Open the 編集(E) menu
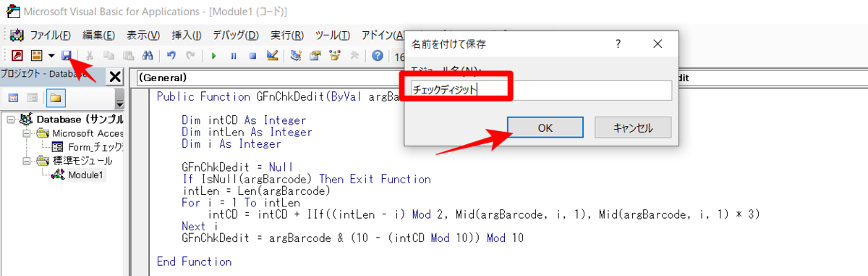868x276 pixels. [x=99, y=35]
